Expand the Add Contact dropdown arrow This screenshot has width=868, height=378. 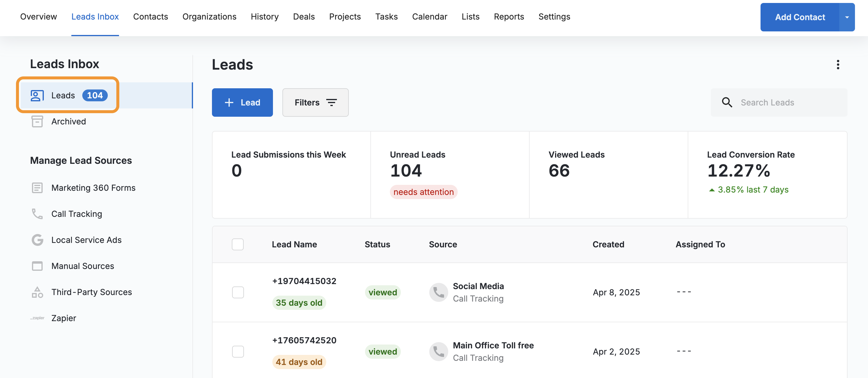847,17
